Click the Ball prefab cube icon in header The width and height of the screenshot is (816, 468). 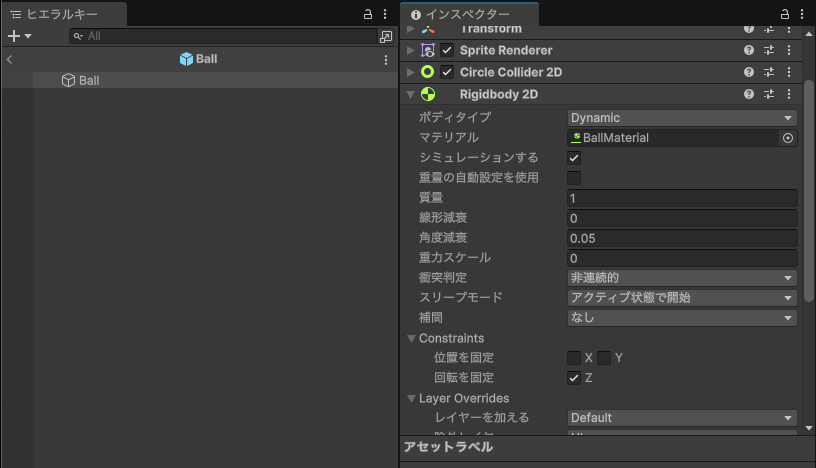(186, 59)
